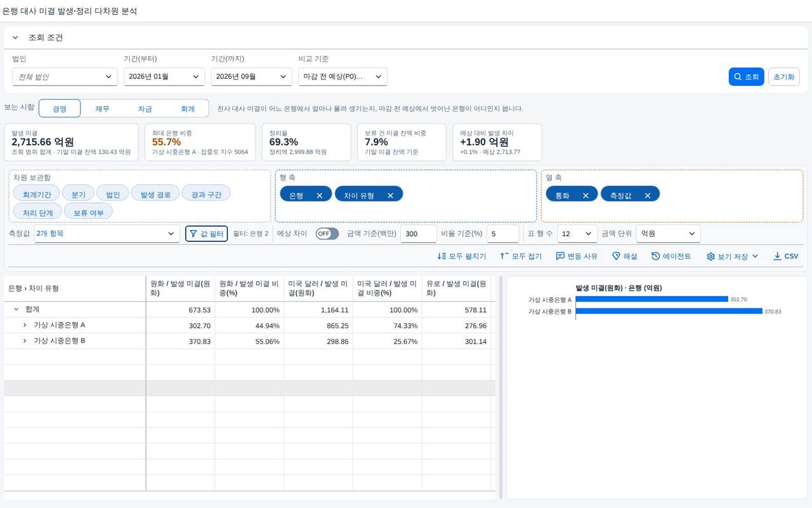
Task: Select the 재무 viewer segment
Action: (x=102, y=109)
